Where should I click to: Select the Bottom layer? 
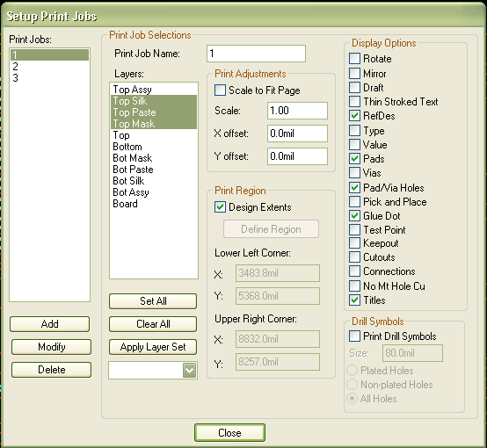click(x=154, y=147)
